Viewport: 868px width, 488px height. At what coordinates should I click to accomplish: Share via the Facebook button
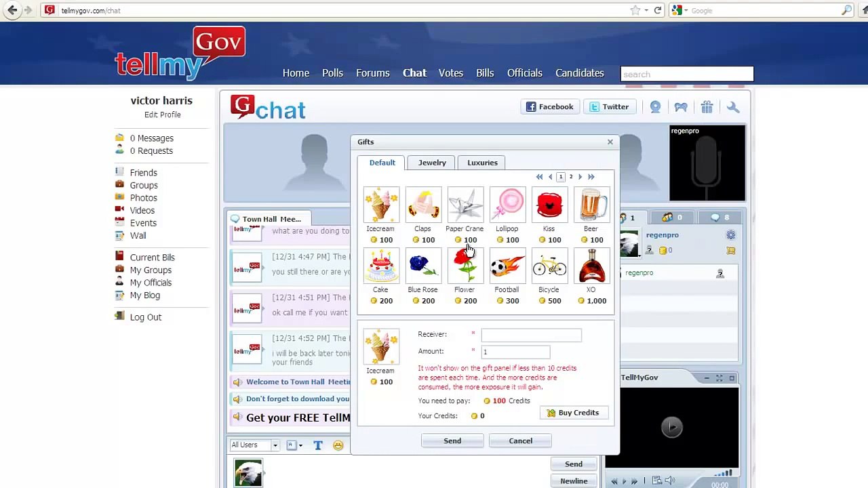click(x=550, y=107)
